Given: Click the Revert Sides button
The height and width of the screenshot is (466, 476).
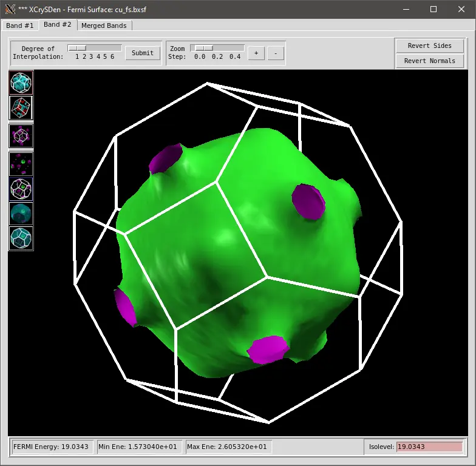Looking at the screenshot, I should point(430,46).
